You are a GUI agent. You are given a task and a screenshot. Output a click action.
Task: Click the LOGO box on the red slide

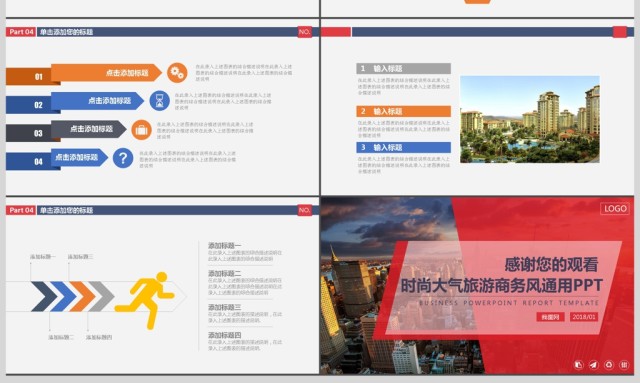click(x=615, y=209)
